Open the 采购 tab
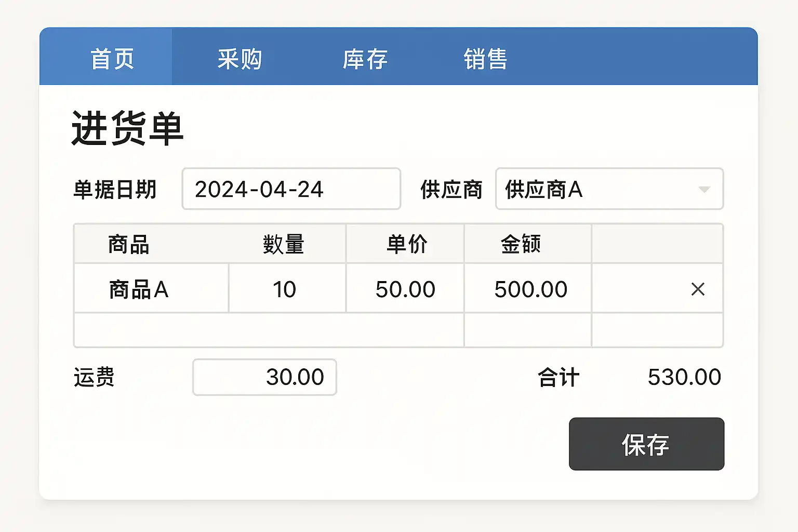 (x=240, y=59)
